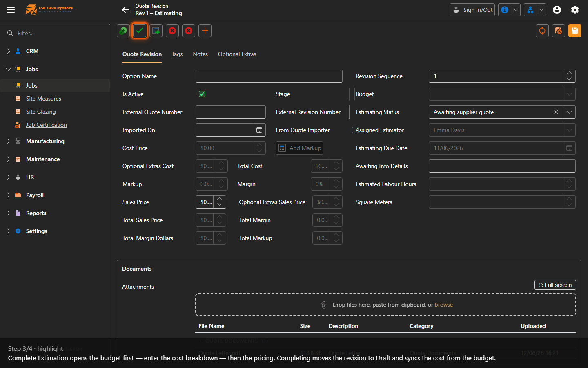
Task: Click the second red cancel X toolbar icon
Action: [x=189, y=31]
